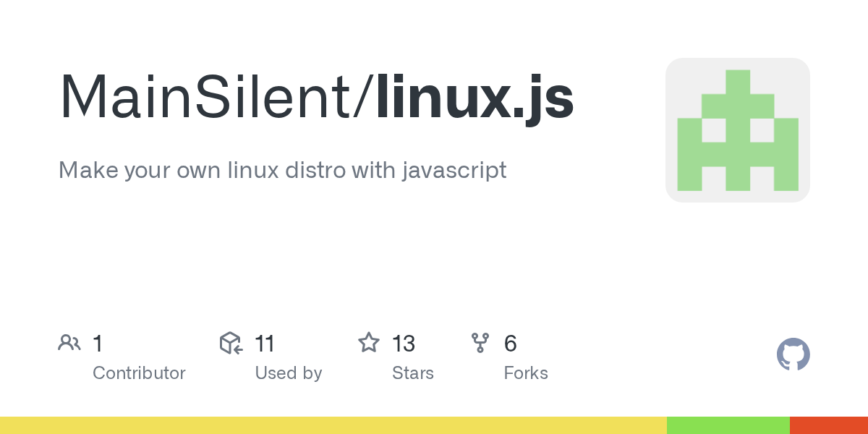Image resolution: width=868 pixels, height=434 pixels.
Task: Click the red-orange language bar segment
Action: pyautogui.click(x=829, y=425)
